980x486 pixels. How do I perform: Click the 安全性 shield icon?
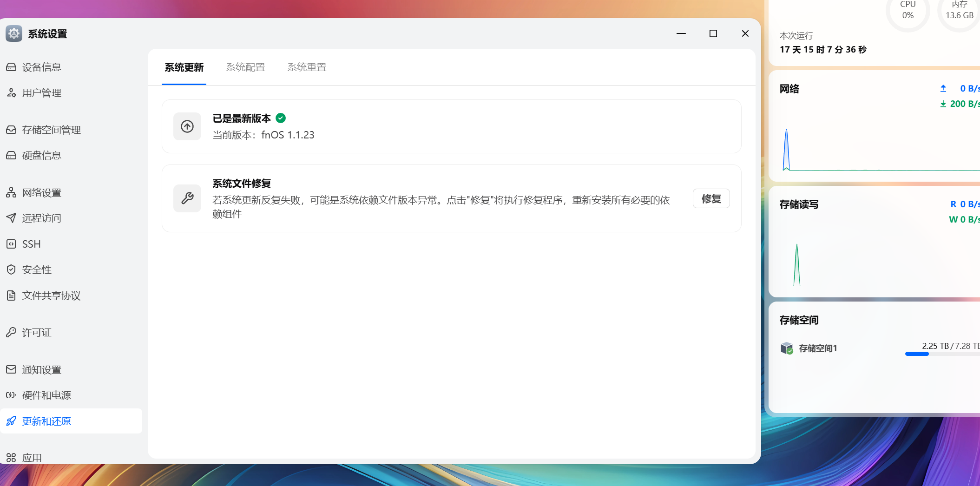(x=11, y=270)
